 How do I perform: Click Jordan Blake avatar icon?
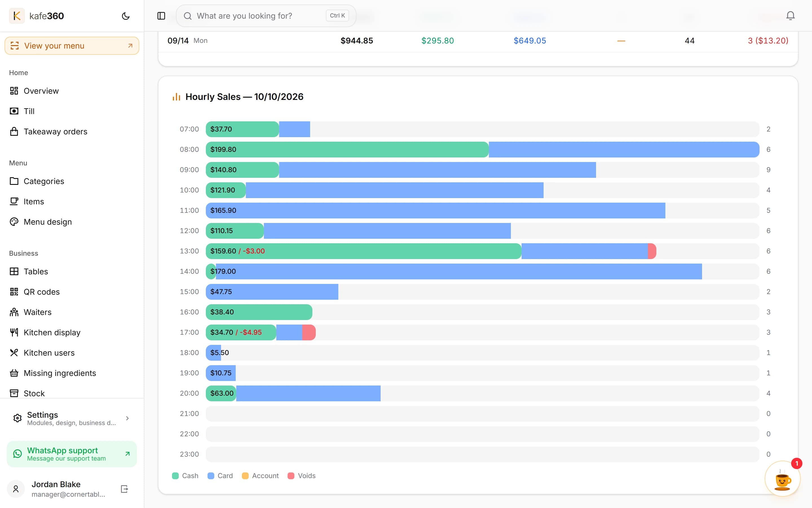tap(16, 489)
